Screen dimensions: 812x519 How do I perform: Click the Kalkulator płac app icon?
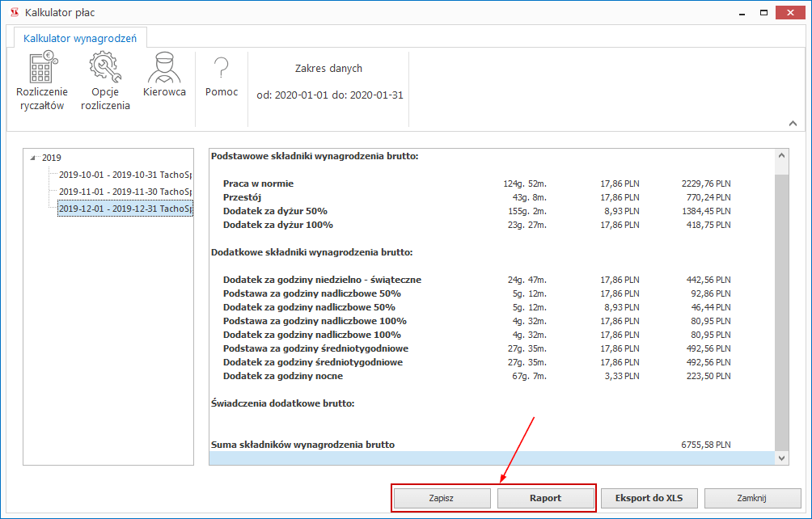tap(14, 13)
